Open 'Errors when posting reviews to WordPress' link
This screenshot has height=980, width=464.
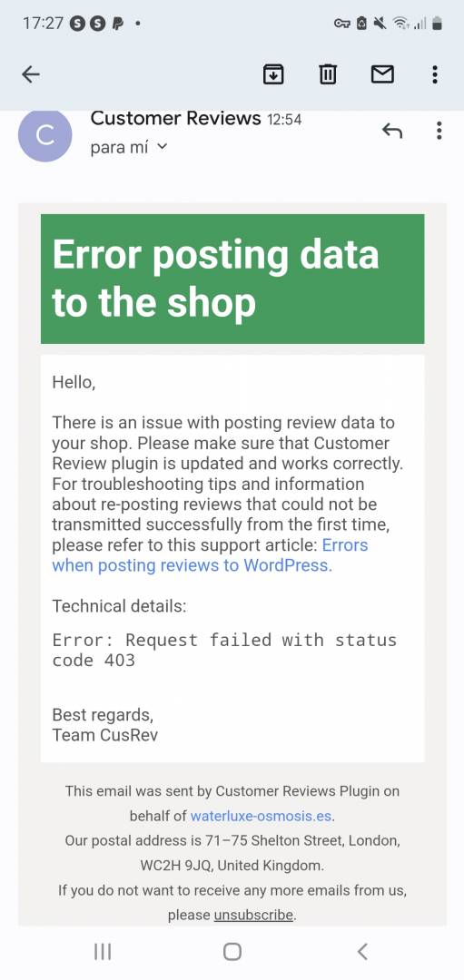coord(210,555)
